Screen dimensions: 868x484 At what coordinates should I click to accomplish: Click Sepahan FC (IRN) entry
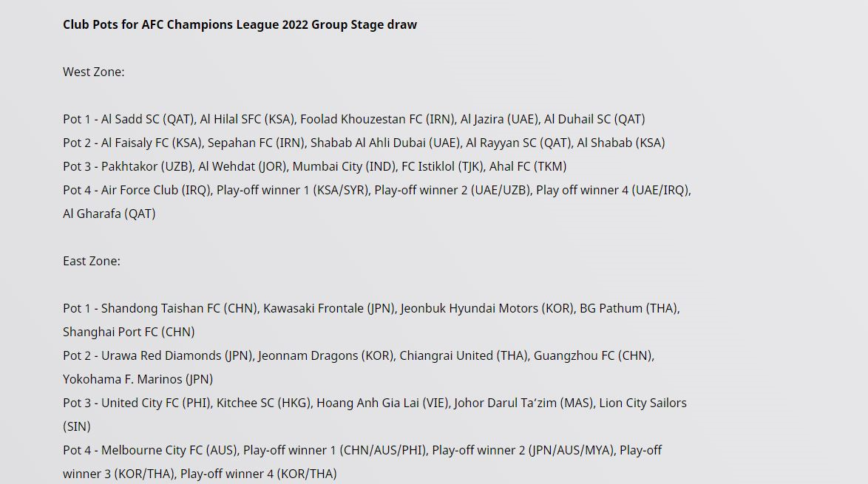tap(256, 143)
